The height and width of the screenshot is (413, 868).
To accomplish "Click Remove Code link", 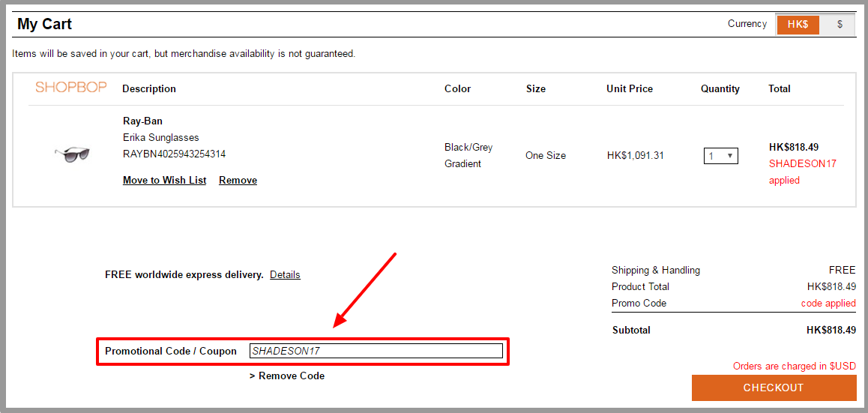I will pos(287,376).
